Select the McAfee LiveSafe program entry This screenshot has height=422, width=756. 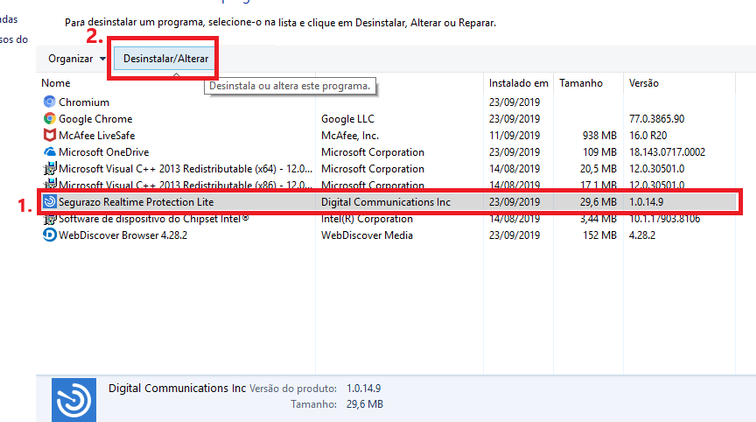pos(97,136)
